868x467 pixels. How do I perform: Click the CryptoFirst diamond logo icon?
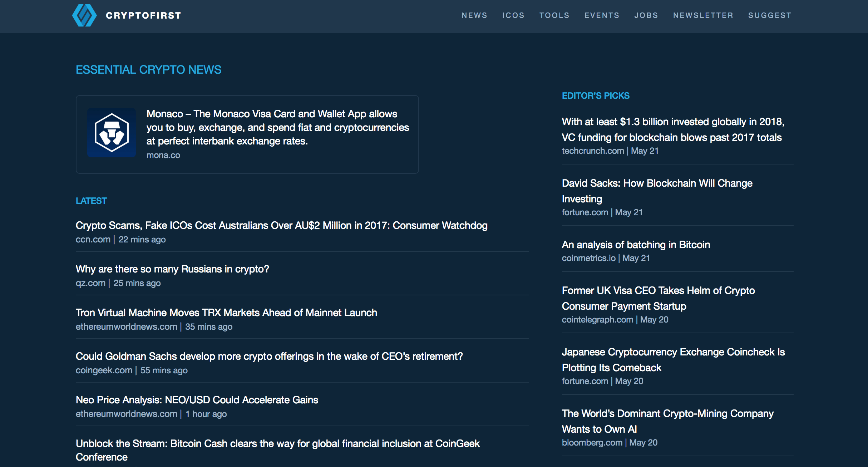[84, 15]
